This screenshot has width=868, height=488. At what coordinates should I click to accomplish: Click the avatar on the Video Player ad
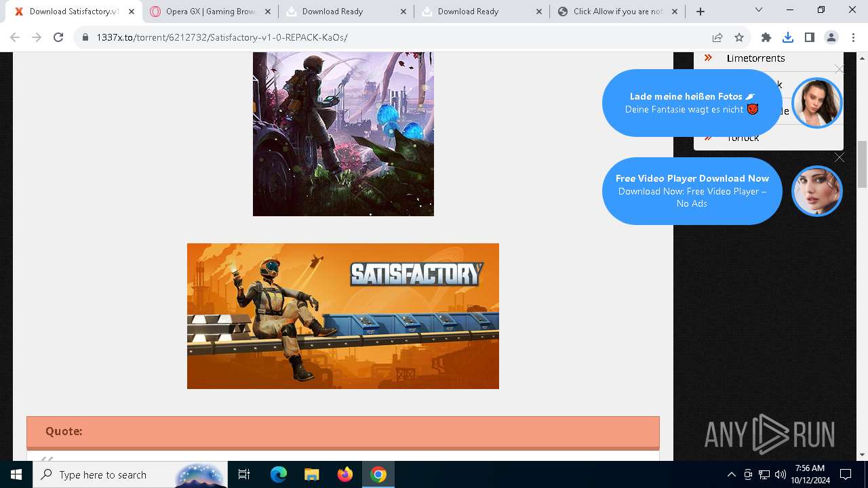coord(817,191)
